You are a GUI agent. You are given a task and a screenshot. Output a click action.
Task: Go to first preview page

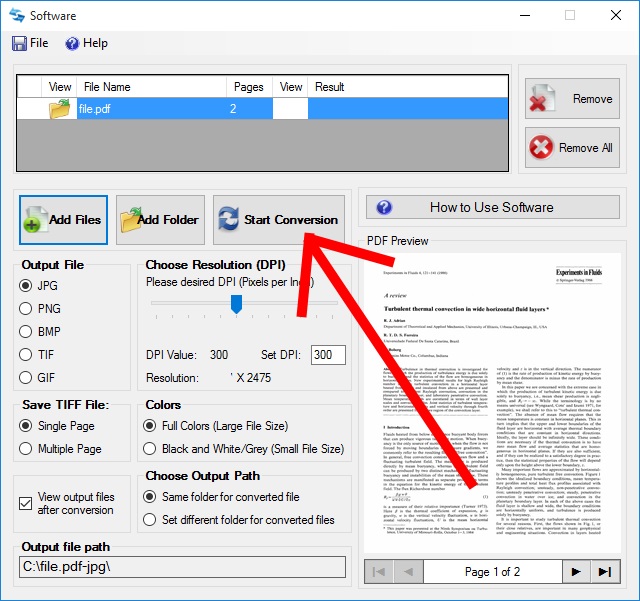coord(379,572)
